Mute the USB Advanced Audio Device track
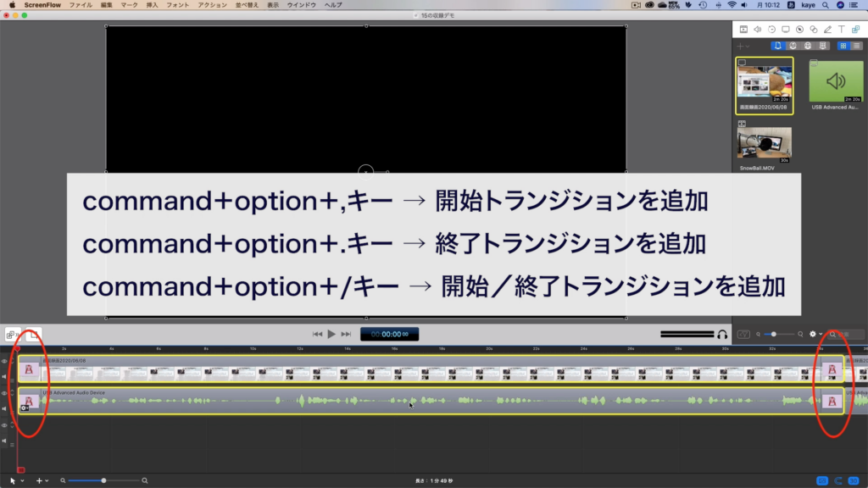Viewport: 868px width, 488px height. pyautogui.click(x=4, y=408)
